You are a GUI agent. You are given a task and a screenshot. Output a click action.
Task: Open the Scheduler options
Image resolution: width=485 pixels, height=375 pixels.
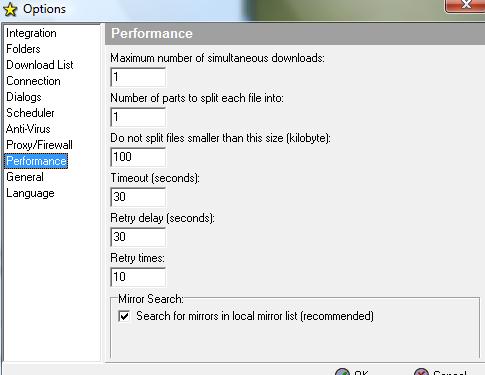click(30, 113)
